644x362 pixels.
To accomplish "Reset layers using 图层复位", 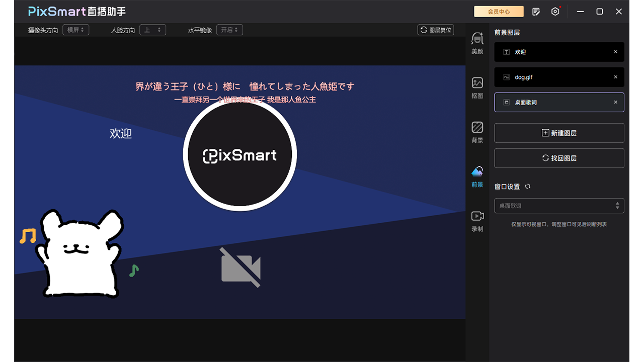I will (435, 30).
